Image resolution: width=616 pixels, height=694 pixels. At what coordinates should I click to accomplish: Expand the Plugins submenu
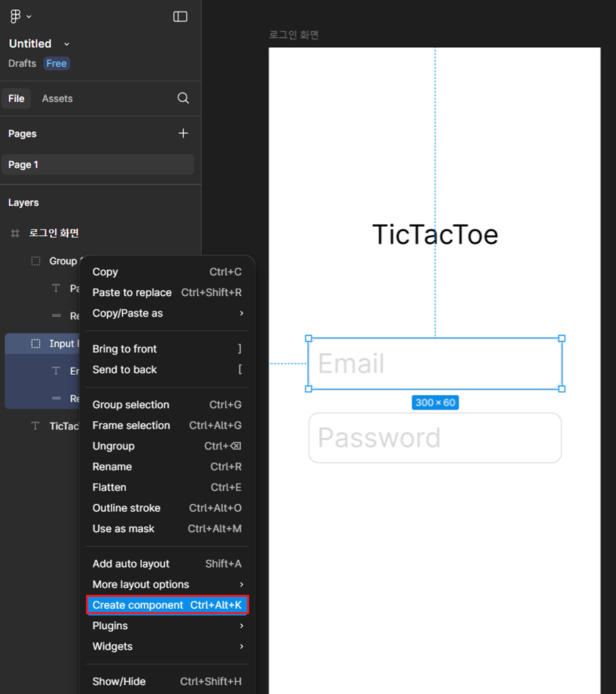pyautogui.click(x=167, y=626)
